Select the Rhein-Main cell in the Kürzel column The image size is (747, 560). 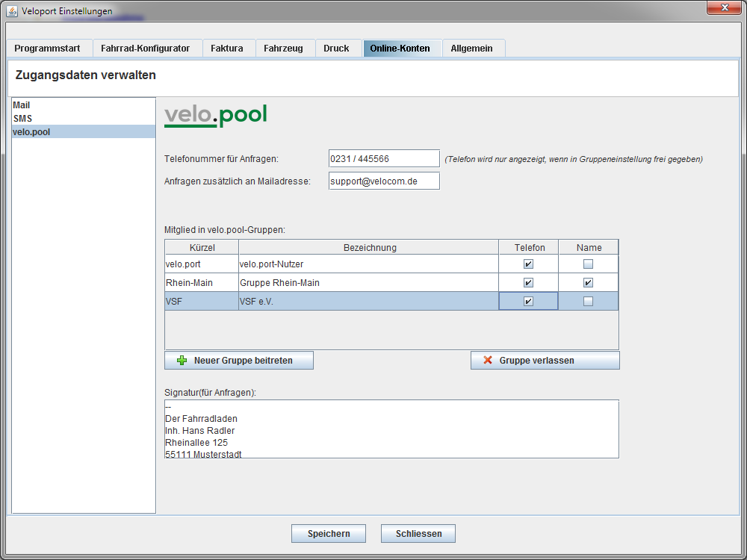[x=202, y=283]
